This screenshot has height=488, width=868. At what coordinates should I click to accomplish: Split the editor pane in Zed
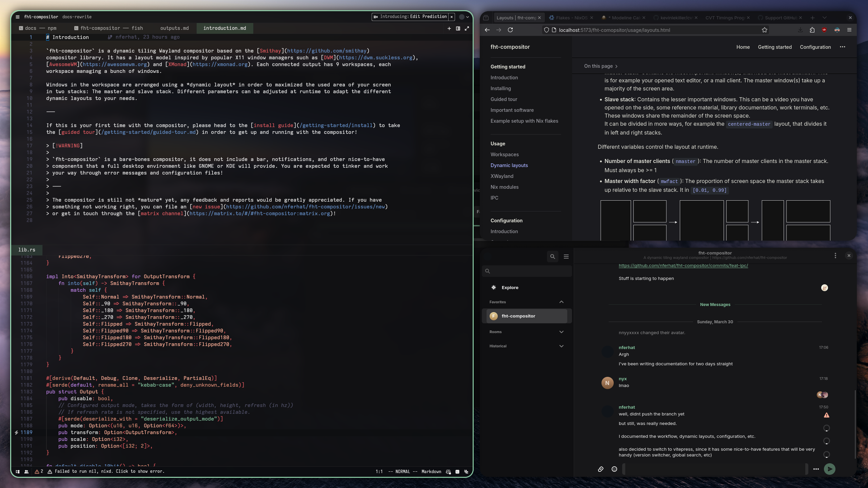pyautogui.click(x=458, y=28)
